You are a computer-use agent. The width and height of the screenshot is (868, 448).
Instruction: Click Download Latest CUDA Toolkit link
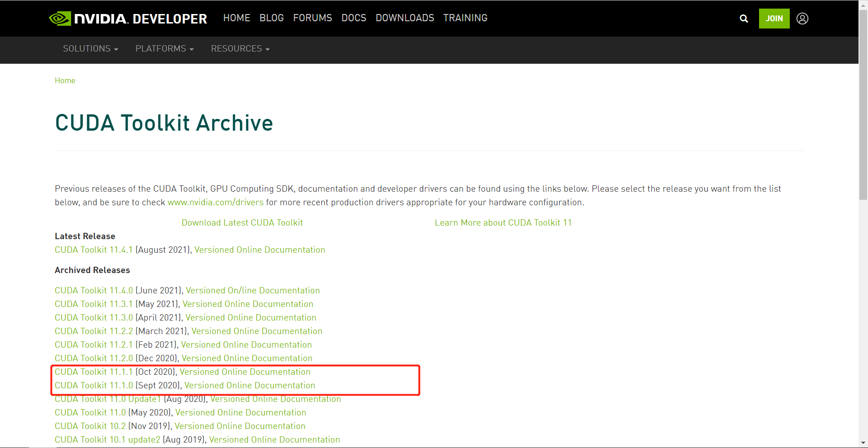point(242,223)
